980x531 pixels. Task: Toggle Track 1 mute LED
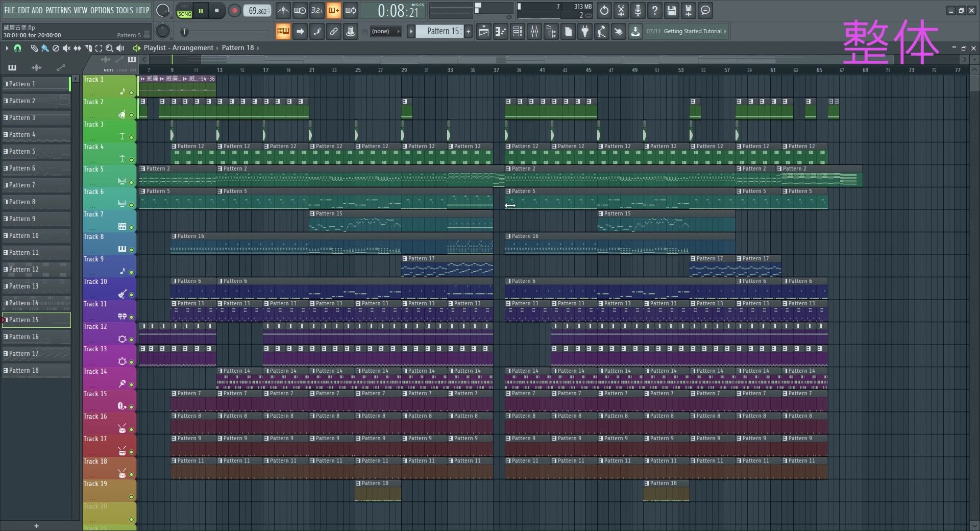[131, 92]
